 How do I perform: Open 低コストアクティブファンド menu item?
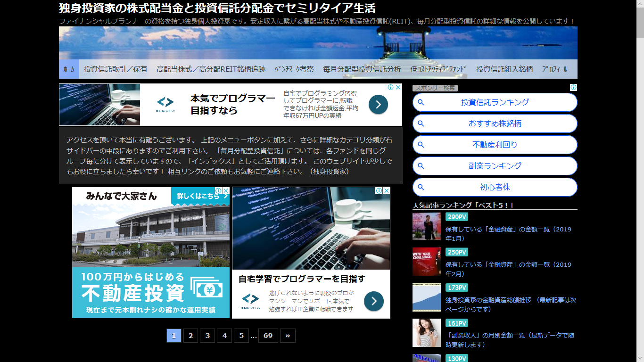pos(438,69)
